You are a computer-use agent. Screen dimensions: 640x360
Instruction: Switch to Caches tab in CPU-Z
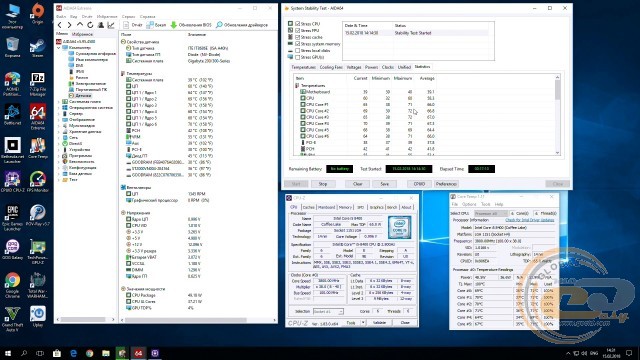(309, 207)
